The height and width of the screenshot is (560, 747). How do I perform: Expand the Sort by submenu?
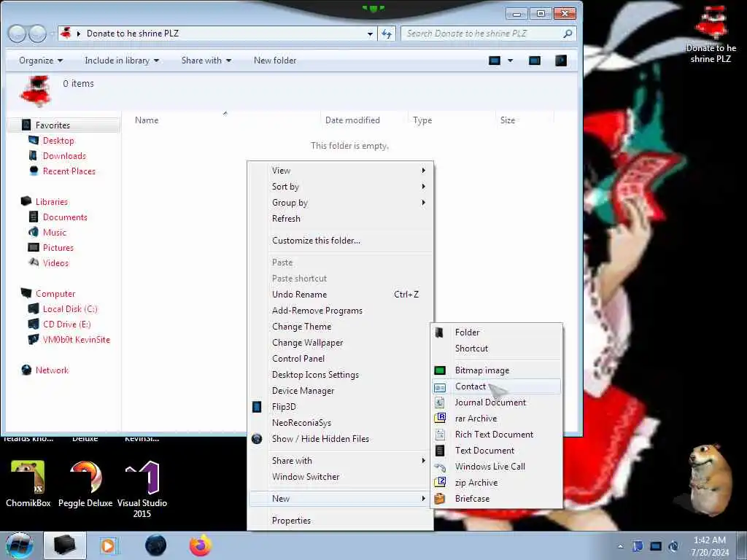(340, 187)
